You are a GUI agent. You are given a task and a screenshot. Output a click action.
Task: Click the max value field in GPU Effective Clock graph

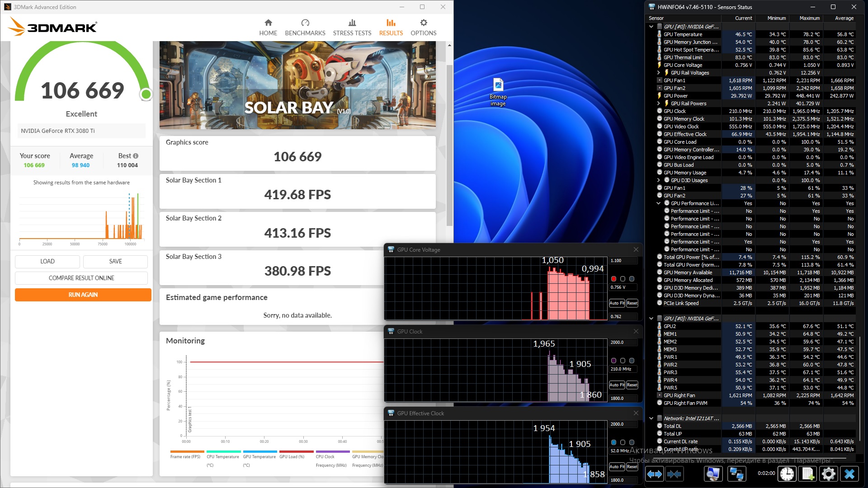click(623, 424)
